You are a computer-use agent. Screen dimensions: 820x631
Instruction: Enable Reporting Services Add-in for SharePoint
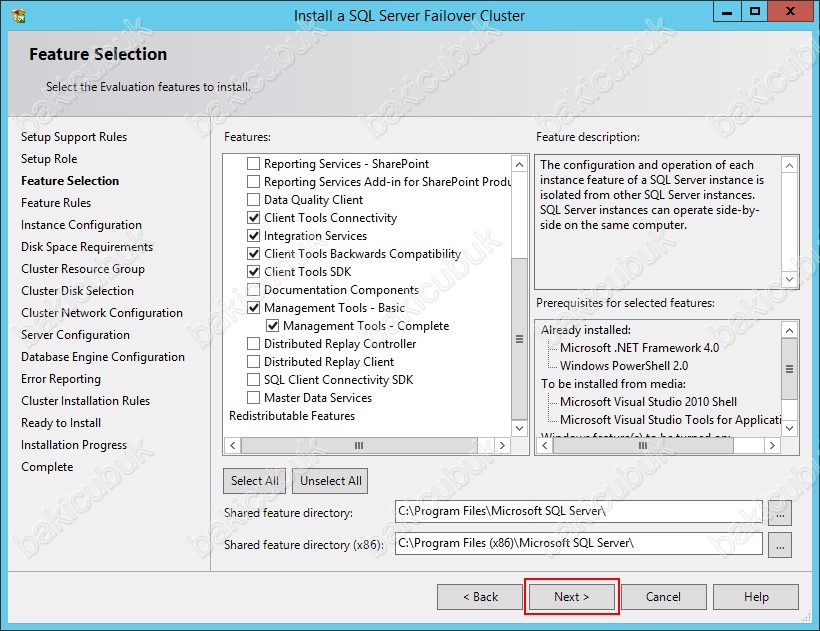253,181
